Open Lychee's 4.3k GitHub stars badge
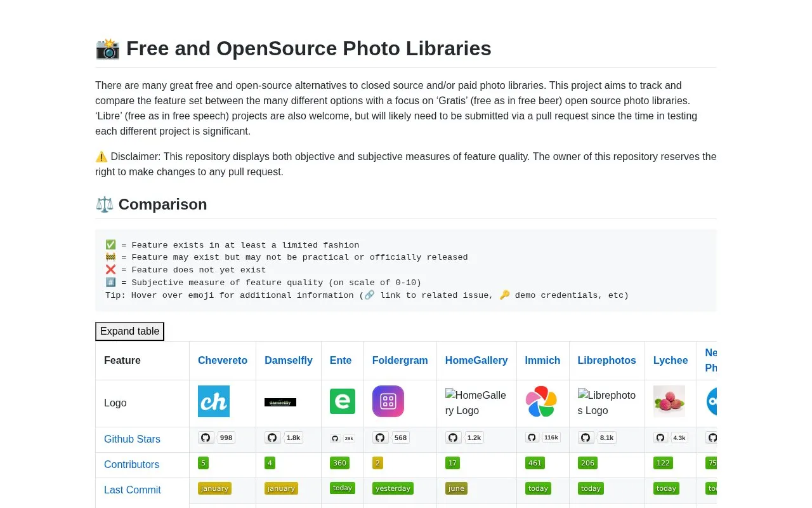The image size is (812, 508). (x=671, y=438)
